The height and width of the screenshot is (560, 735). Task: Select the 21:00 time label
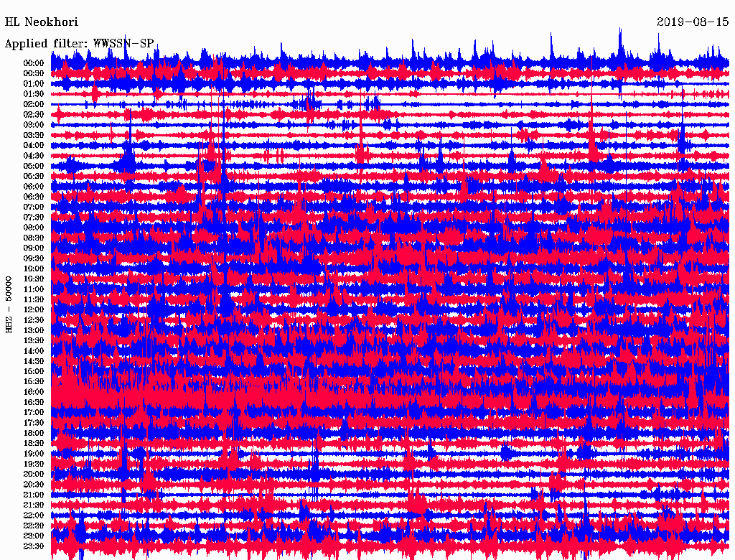(34, 495)
